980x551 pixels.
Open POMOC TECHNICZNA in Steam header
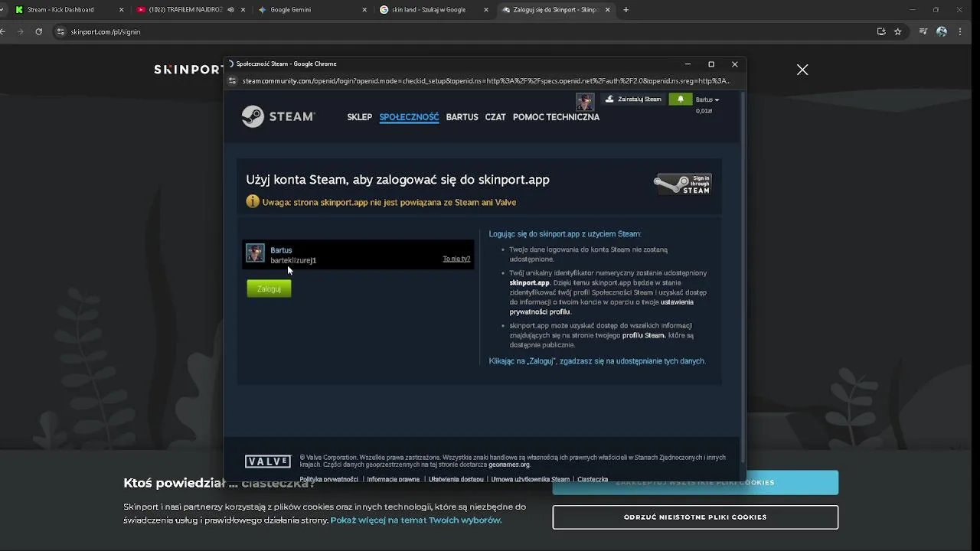[556, 117]
